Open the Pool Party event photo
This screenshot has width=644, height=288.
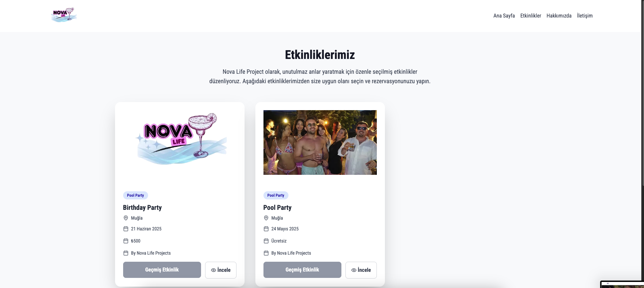[320, 142]
